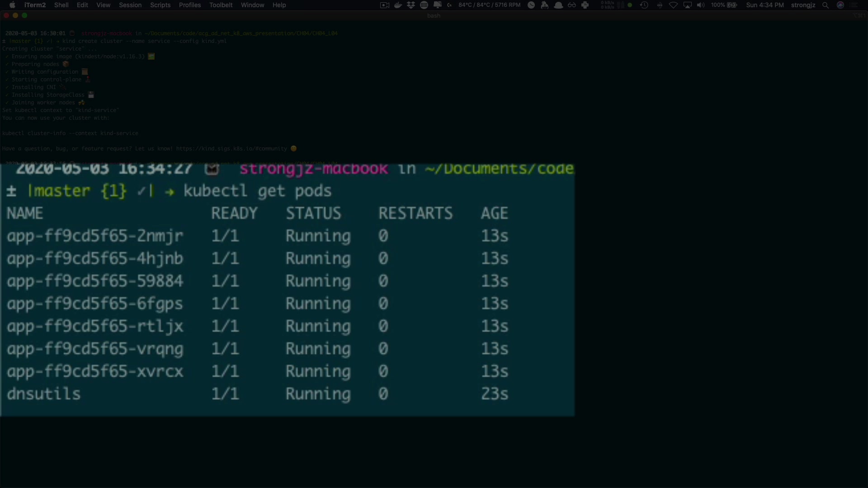The width and height of the screenshot is (868, 488).
Task: Click the AirPlay display icon
Action: (x=687, y=5)
